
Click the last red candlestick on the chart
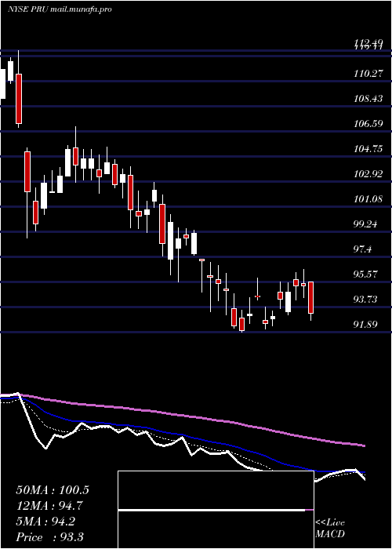310,297
